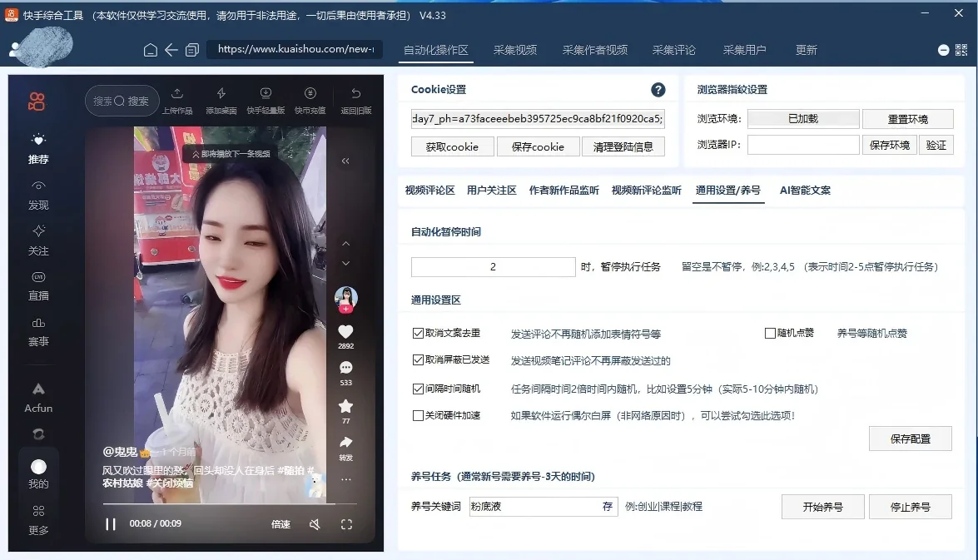Open the Cookie settings help question mark

[x=658, y=90]
